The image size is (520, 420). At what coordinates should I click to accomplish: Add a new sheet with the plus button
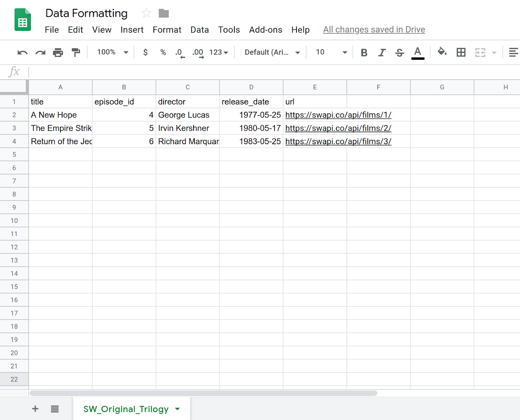(35, 409)
